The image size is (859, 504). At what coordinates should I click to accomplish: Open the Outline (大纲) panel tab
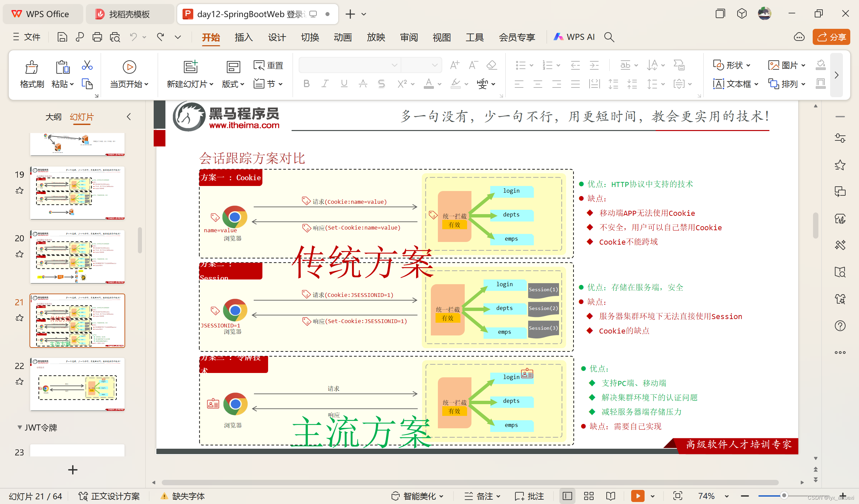click(x=53, y=117)
